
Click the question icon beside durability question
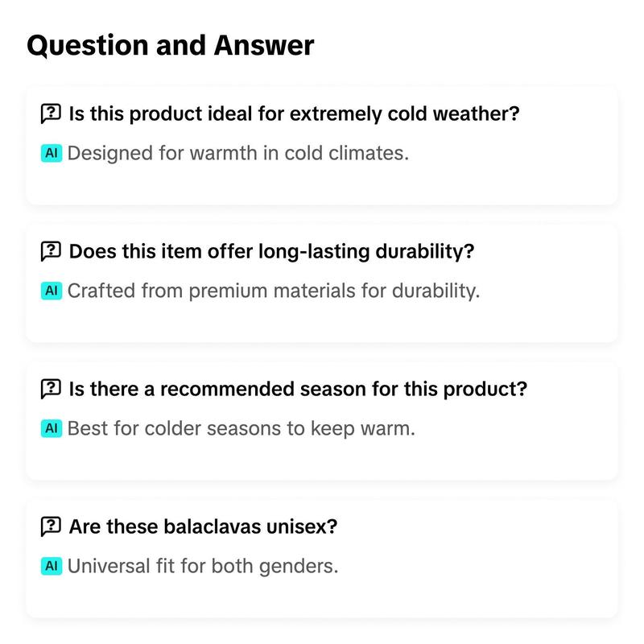pyautogui.click(x=51, y=251)
